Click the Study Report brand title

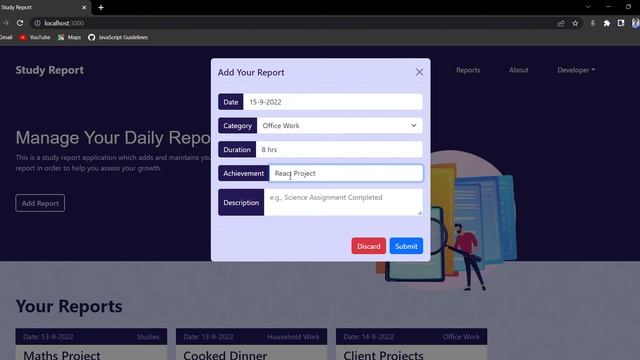49,70
